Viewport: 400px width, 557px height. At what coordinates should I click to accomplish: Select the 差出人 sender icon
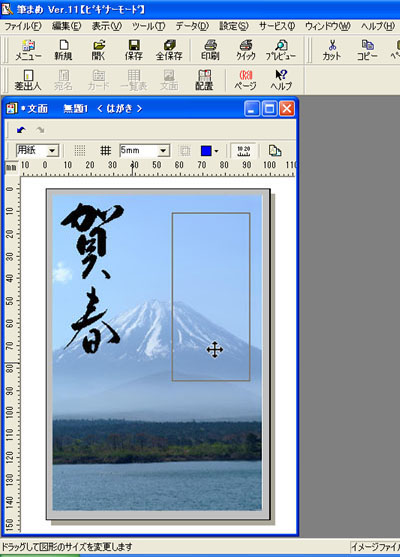[28, 80]
